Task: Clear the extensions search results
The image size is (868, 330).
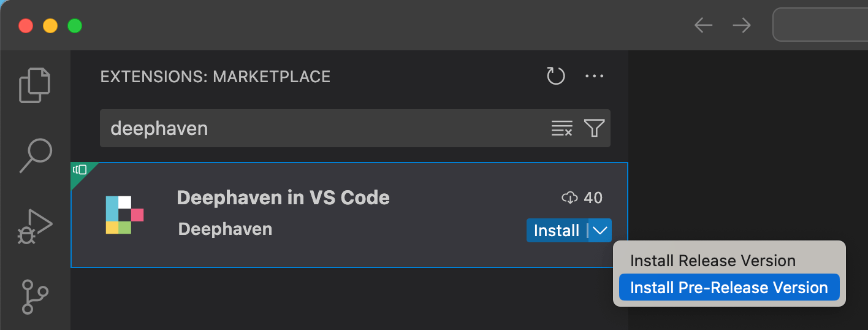Action: coord(562,128)
